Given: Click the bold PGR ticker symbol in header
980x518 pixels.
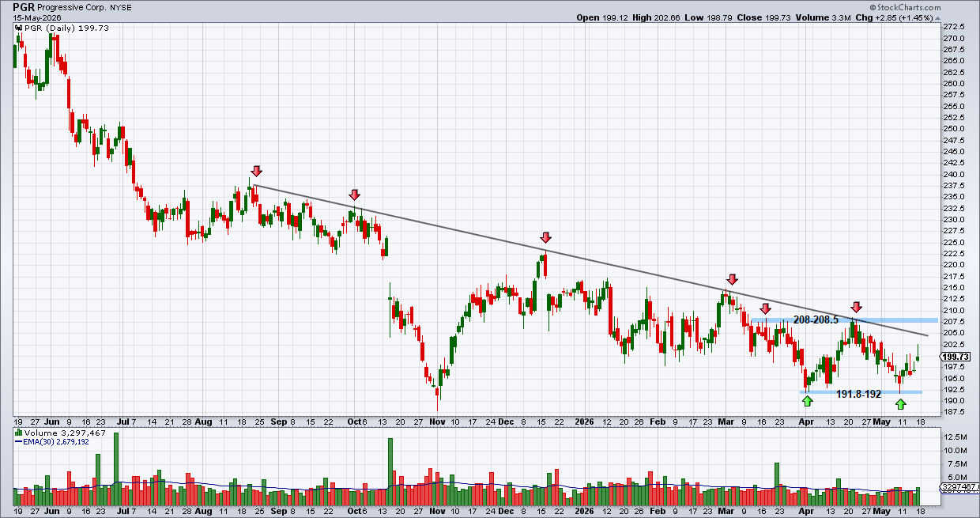Looking at the screenshot, I should [x=24, y=6].
